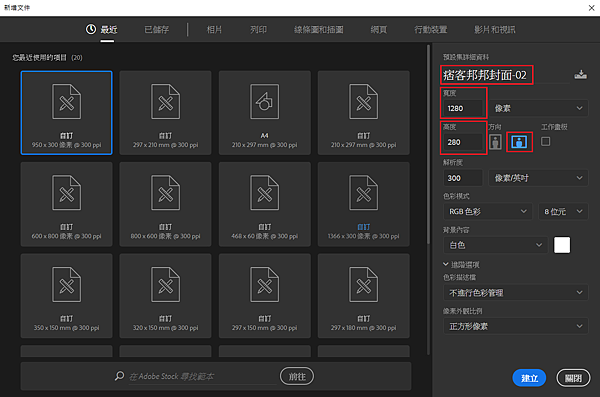Open the 不進行色彩管理 color profile dropdown
The height and width of the screenshot is (397, 600).
click(x=516, y=293)
